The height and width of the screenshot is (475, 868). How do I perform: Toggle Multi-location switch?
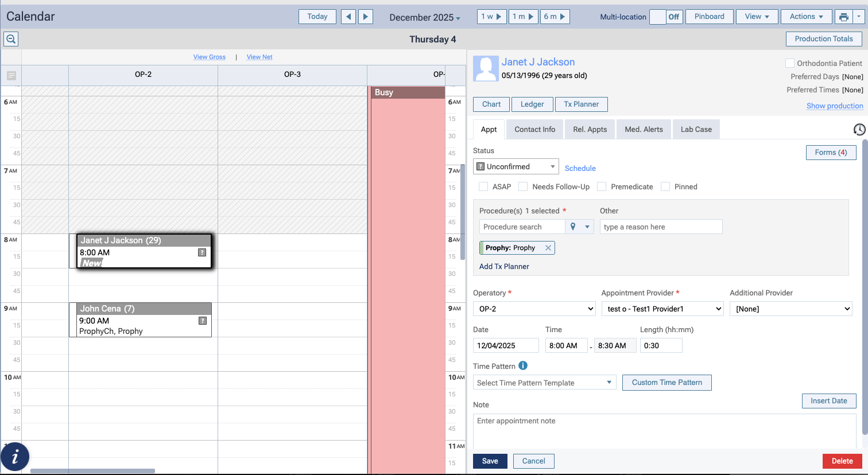tap(665, 17)
